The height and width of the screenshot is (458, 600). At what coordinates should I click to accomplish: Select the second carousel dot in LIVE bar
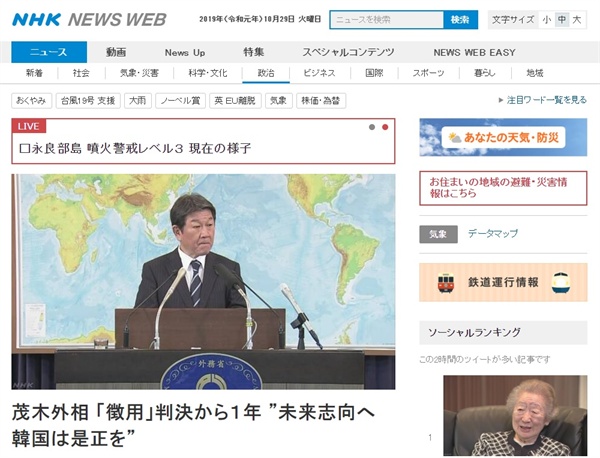coord(385,127)
